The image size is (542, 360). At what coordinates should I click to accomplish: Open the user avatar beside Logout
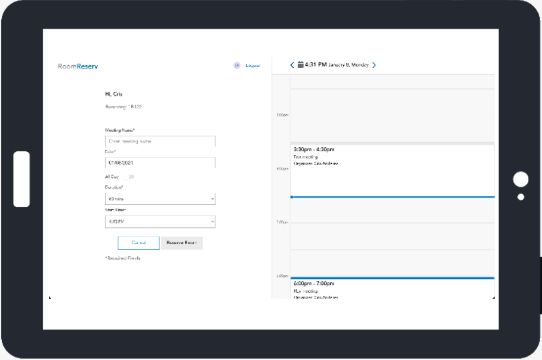(x=237, y=65)
